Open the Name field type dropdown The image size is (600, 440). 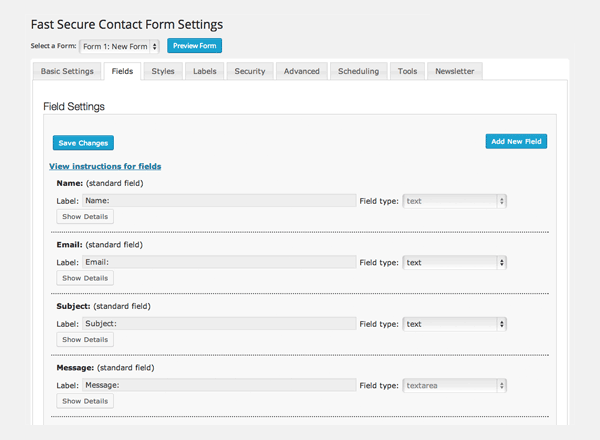tap(455, 201)
